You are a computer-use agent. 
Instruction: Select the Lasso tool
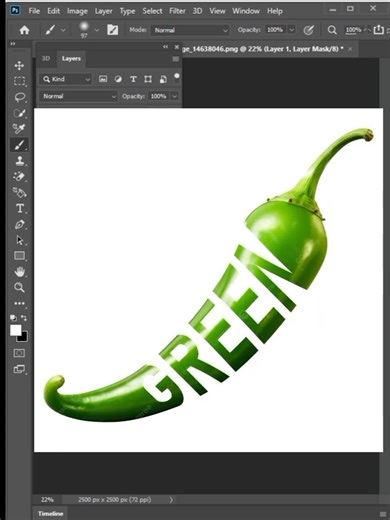(x=19, y=97)
